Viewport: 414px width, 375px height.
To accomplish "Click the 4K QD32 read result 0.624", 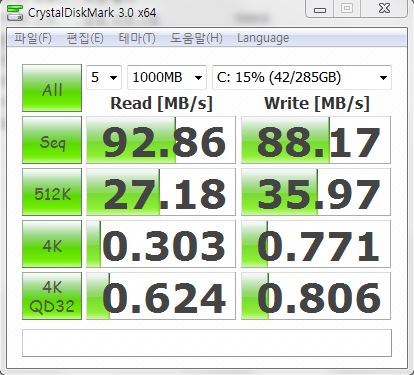I will pyautogui.click(x=161, y=296).
